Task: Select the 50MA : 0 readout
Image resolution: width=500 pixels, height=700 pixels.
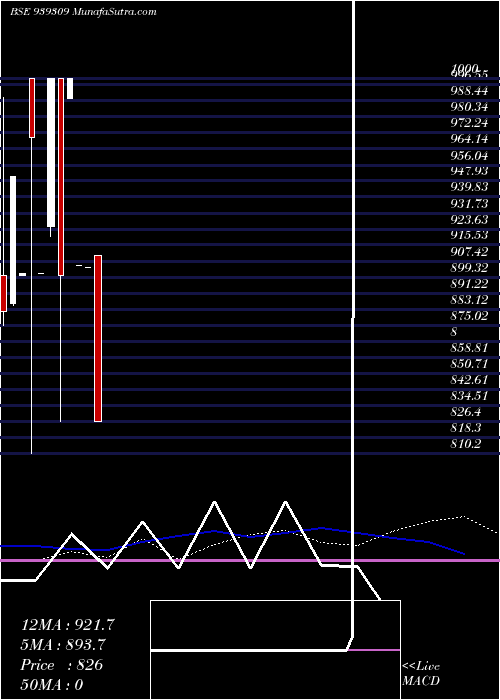Action: (52, 684)
